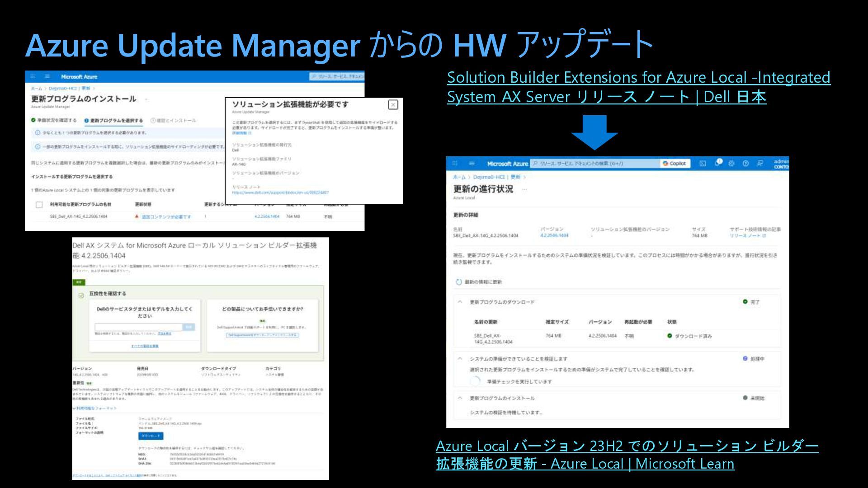Open the Azure Local 23H2 Microsoft Learn slide link

pos(627,455)
